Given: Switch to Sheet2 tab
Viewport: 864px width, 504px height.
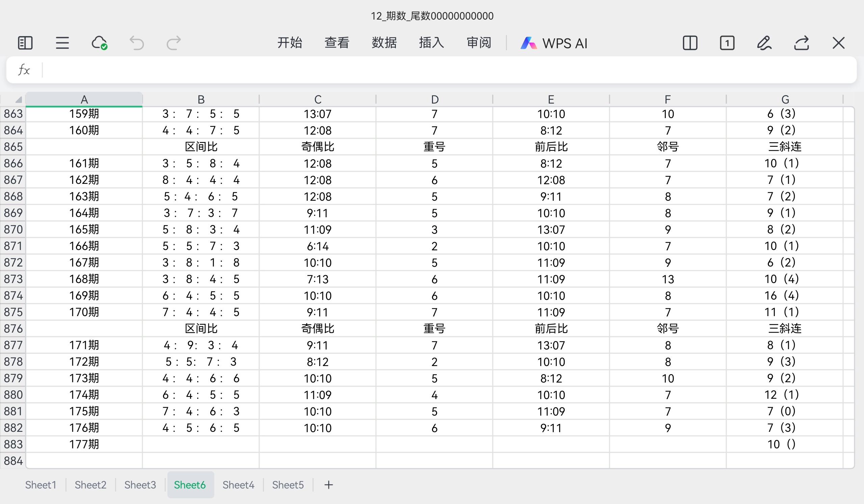Looking at the screenshot, I should coord(90,485).
